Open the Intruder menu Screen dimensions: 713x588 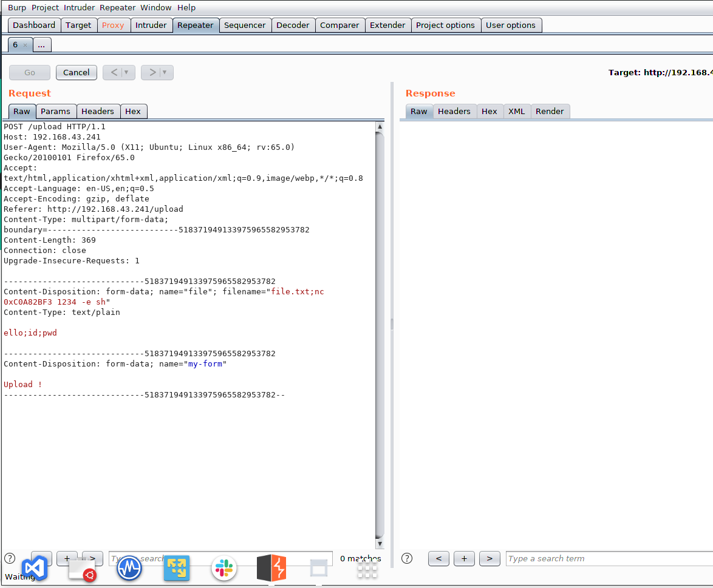coord(79,8)
